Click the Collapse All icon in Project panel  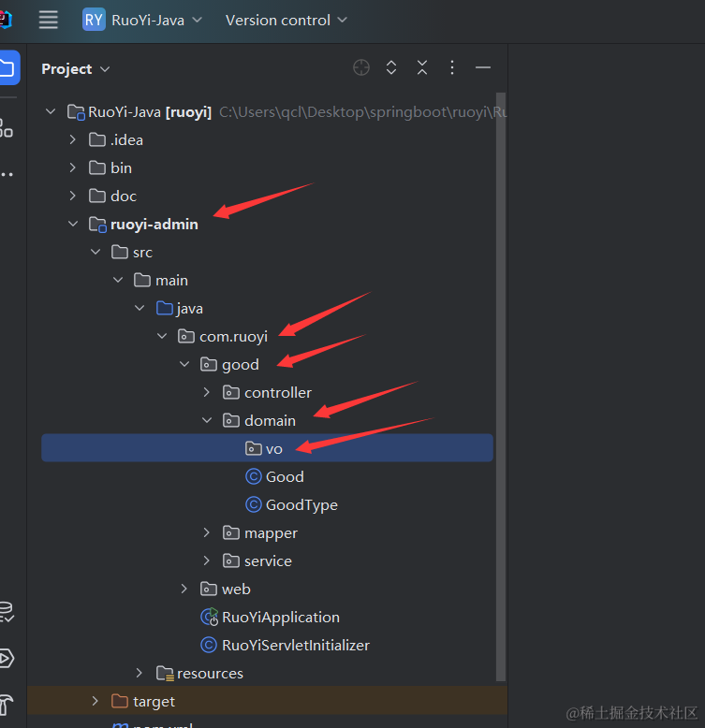[x=422, y=67]
